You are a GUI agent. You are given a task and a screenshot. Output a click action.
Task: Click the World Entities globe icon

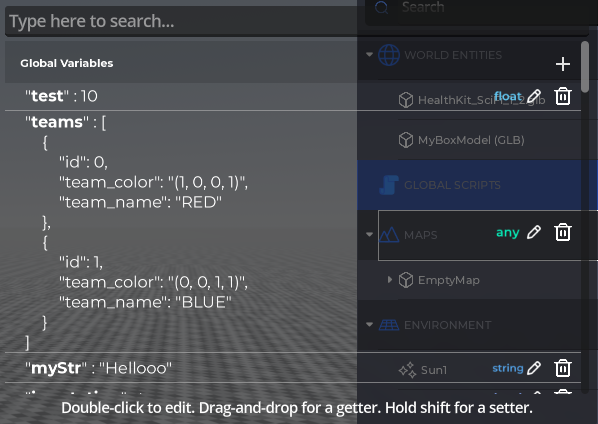[x=389, y=55]
